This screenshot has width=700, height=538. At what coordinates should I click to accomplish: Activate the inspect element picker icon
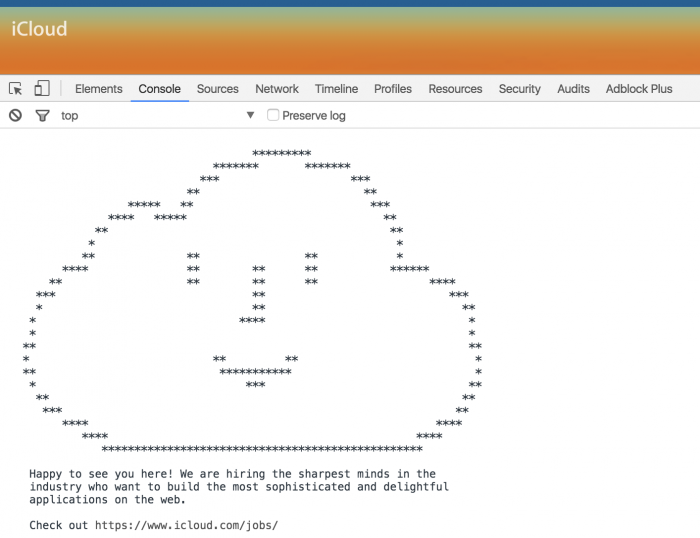click(16, 88)
